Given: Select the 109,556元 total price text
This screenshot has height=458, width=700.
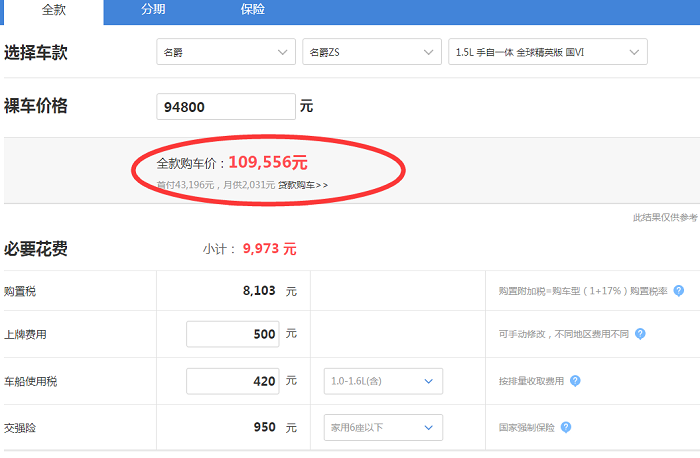Looking at the screenshot, I should pyautogui.click(x=268, y=162).
